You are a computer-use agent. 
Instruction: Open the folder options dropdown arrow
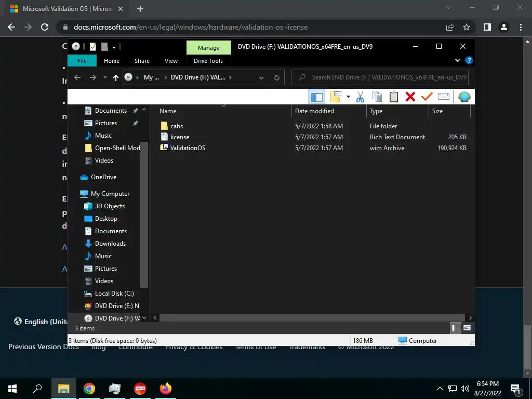pyautogui.click(x=348, y=97)
